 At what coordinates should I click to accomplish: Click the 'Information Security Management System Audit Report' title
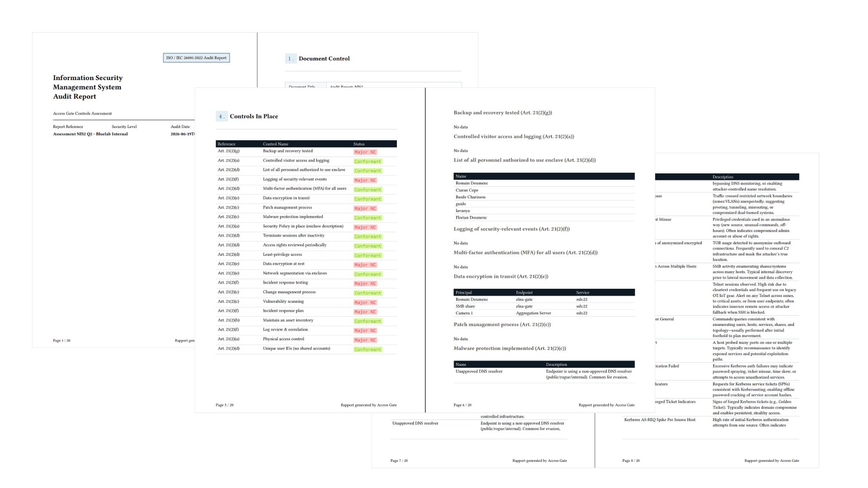point(88,87)
